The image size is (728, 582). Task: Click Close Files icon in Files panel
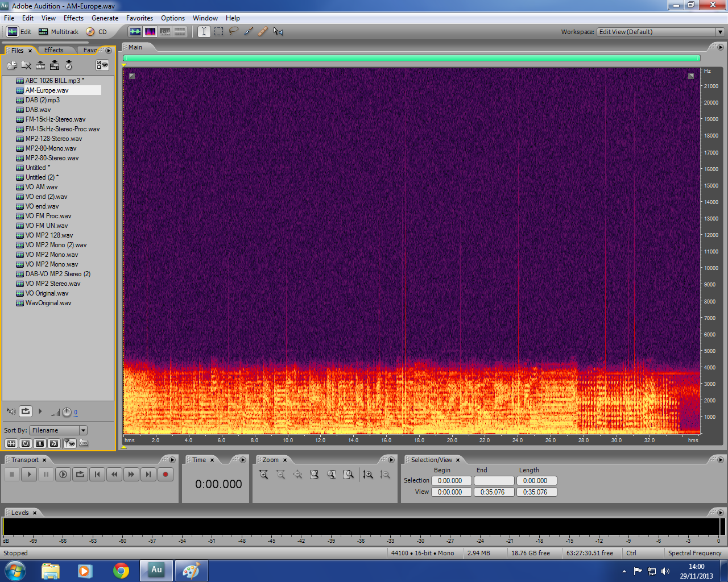tap(26, 65)
